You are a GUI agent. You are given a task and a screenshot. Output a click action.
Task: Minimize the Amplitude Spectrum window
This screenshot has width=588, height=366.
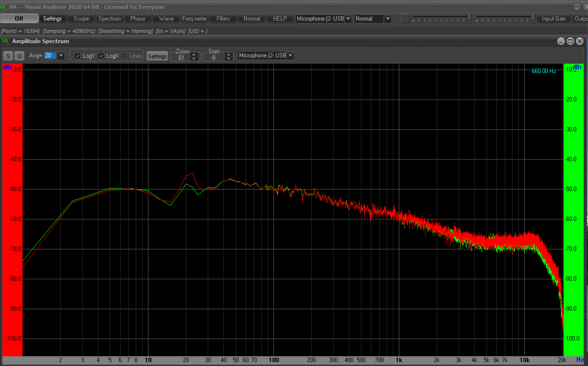click(x=561, y=41)
